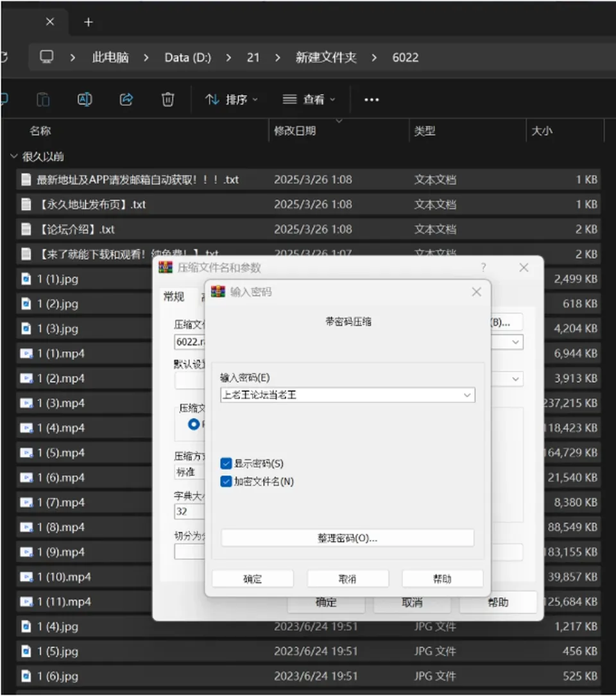Click the question mark help icon in 压缩文件名和参数

point(483,267)
